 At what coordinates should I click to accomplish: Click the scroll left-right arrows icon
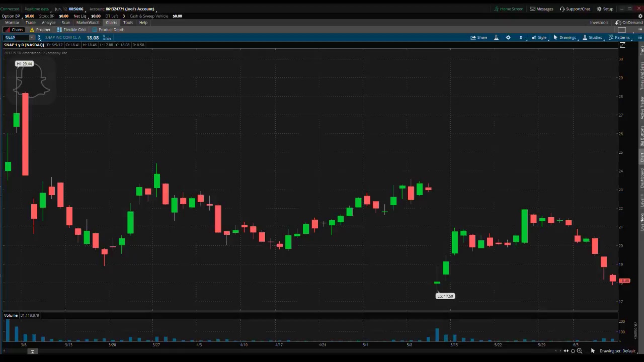(x=566, y=351)
